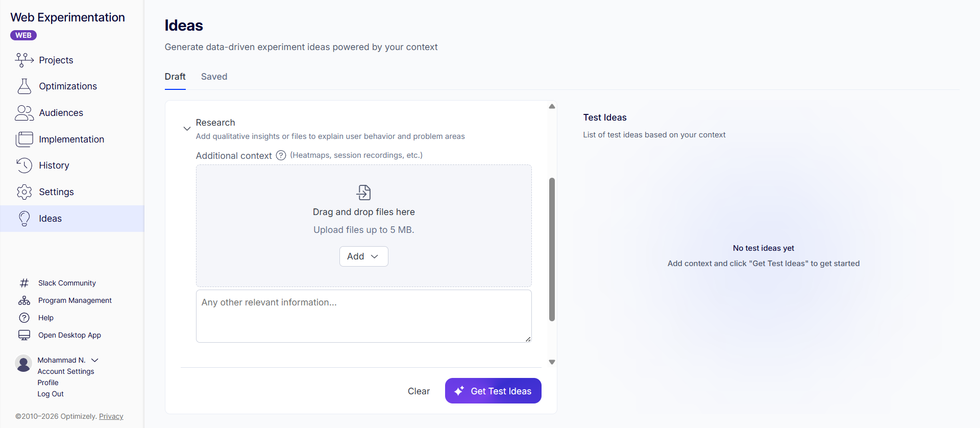
Task: Click the other relevant information text area
Action: (363, 316)
